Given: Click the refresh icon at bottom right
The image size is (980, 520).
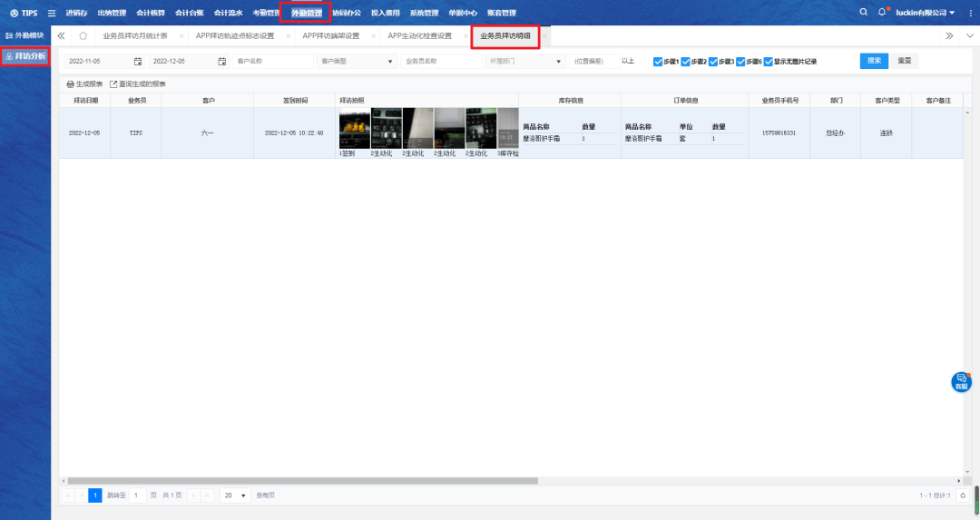Looking at the screenshot, I should click(963, 495).
